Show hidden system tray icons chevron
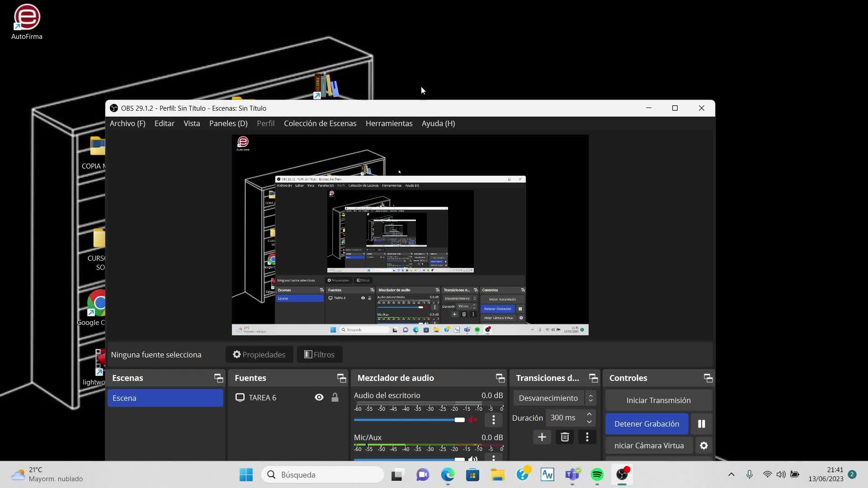Image resolution: width=868 pixels, height=488 pixels. tap(731, 474)
